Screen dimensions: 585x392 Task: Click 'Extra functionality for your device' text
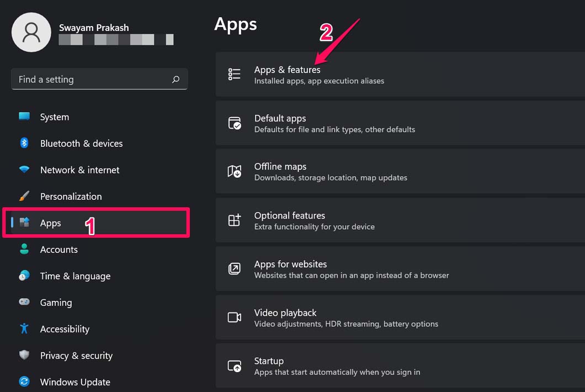point(314,226)
